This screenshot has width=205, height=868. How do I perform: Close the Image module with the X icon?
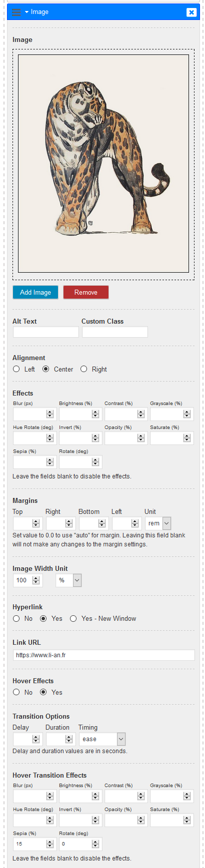tap(191, 12)
